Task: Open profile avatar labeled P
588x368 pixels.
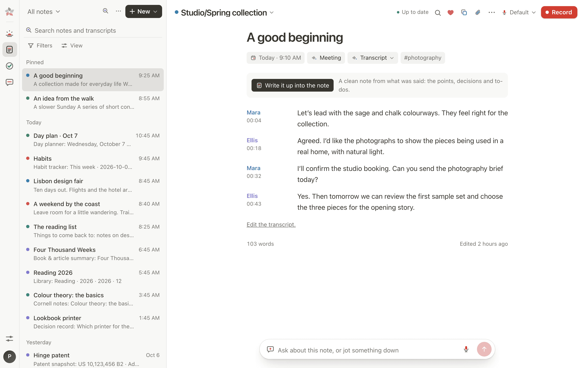Action: click(9, 357)
